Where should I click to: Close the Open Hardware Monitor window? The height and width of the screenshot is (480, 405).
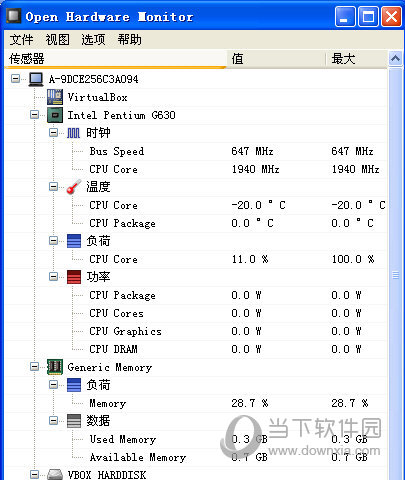[x=391, y=16]
